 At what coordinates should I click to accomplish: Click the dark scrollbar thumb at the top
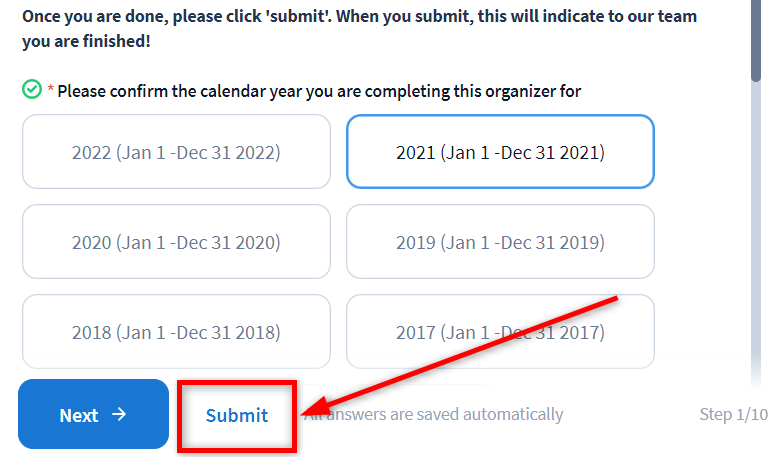coord(756,40)
